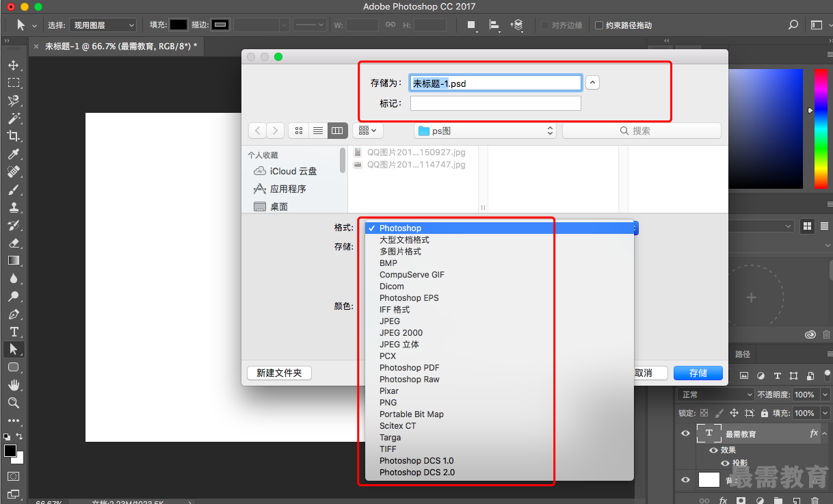
Task: Select the Eyedropper tool
Action: click(x=13, y=155)
